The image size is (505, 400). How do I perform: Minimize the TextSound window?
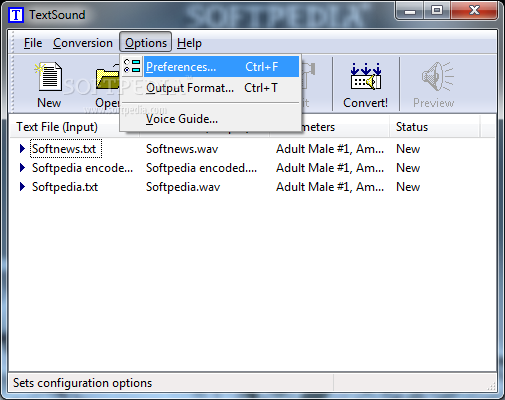[410, 11]
